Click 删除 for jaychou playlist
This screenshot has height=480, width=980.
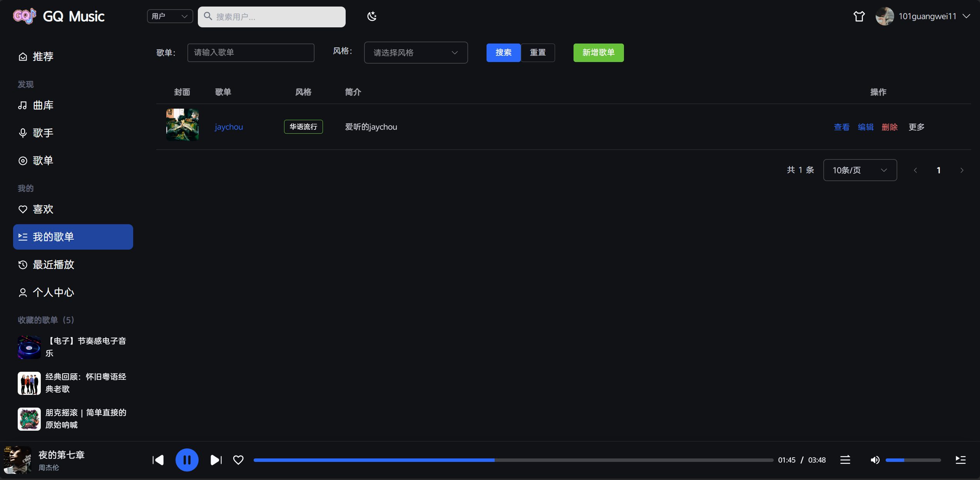click(x=889, y=127)
